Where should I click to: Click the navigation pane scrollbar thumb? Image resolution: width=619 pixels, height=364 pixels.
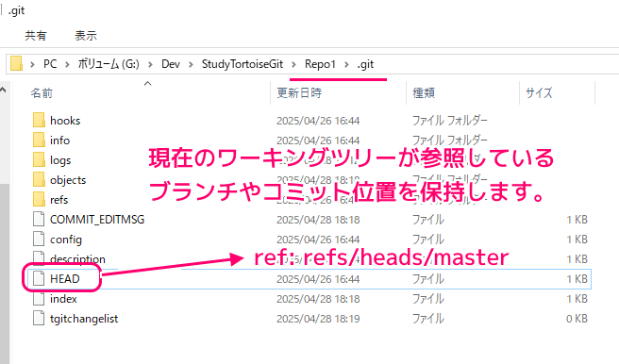pyautogui.click(x=4, y=273)
